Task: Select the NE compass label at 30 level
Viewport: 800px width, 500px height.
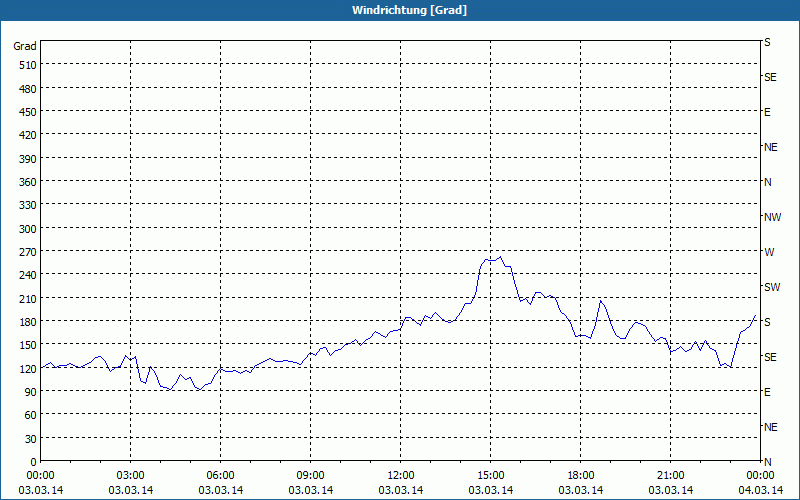Action: pos(770,427)
